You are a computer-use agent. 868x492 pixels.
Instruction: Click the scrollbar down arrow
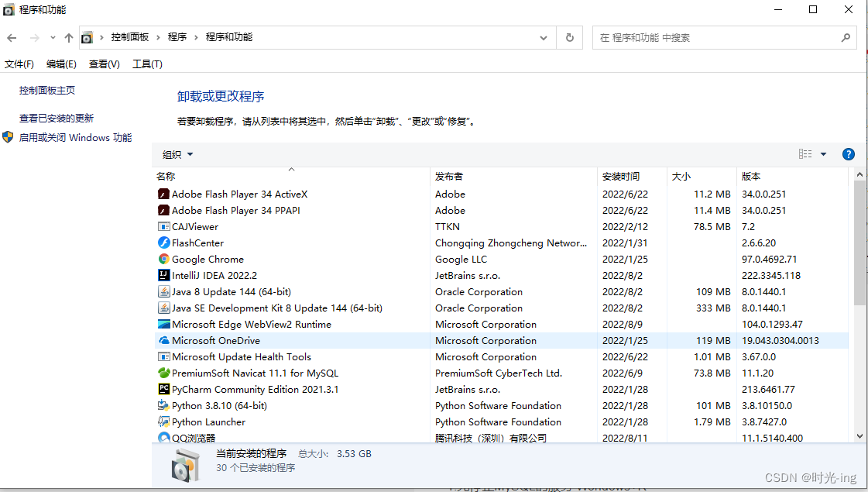[x=859, y=436]
